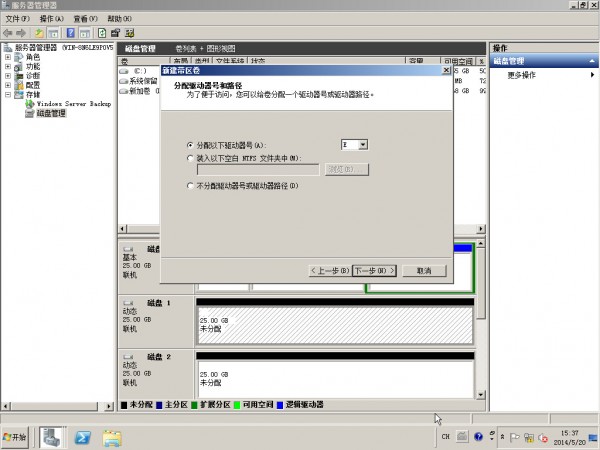Open the file explorer taskbar icon
This screenshot has width=600, height=450.
(112, 438)
